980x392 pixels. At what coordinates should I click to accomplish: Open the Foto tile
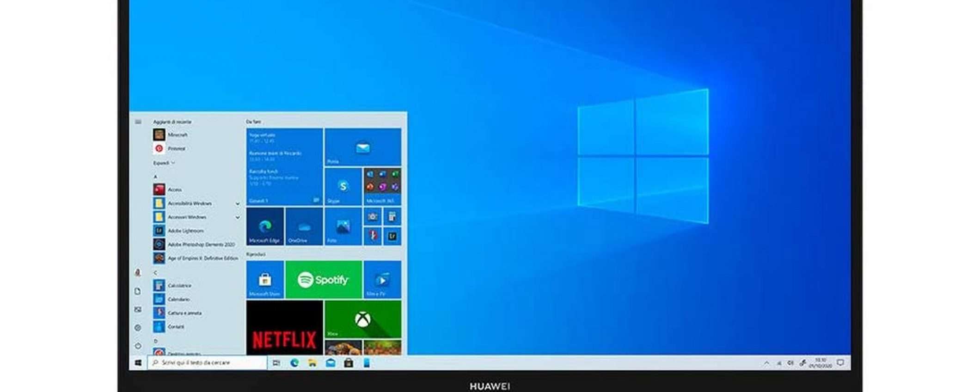[343, 226]
